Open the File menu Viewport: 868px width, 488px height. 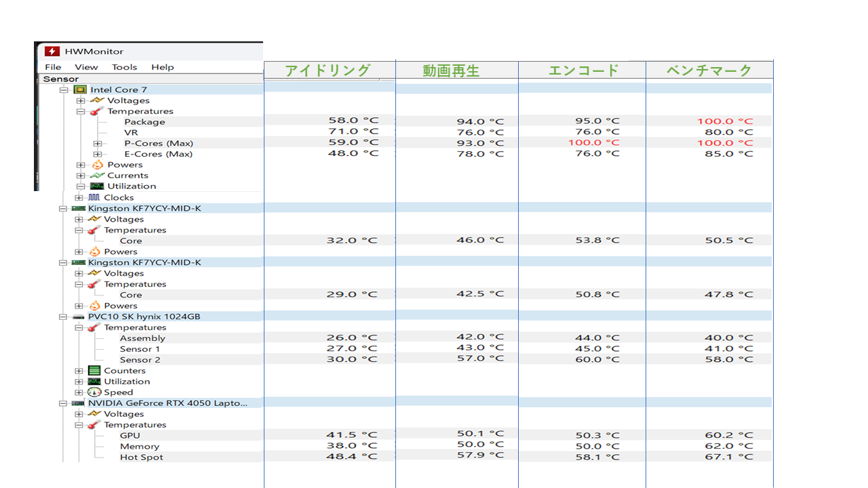click(x=53, y=67)
